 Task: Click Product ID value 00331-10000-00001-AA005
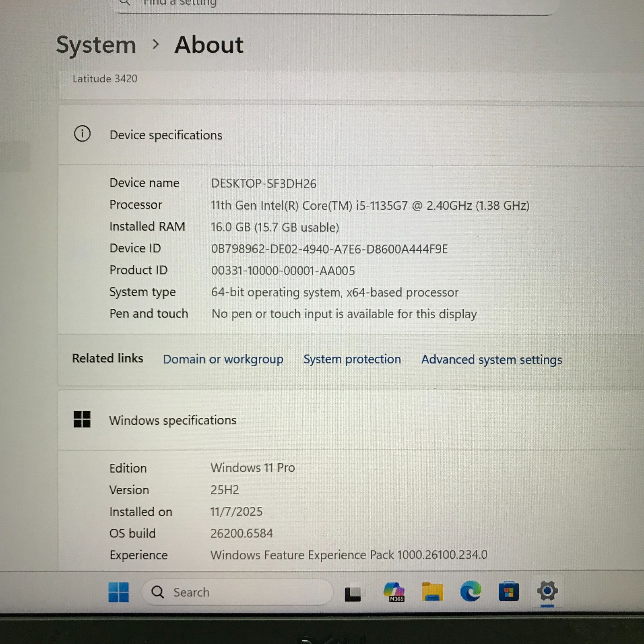coord(283,271)
